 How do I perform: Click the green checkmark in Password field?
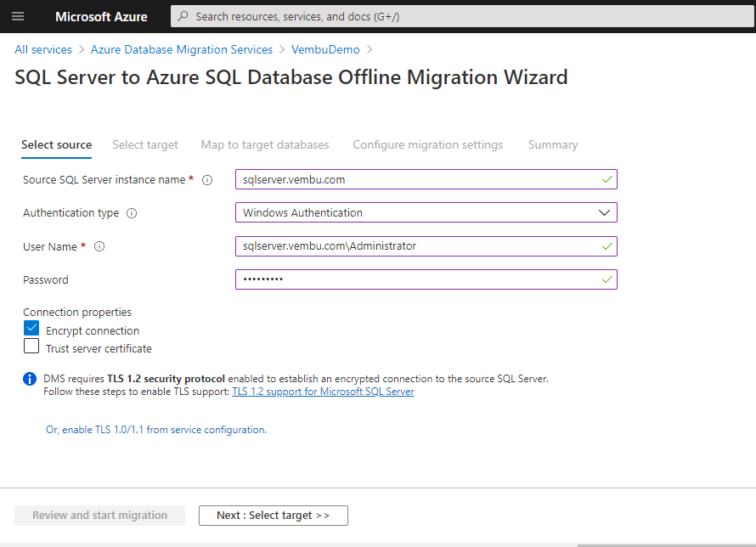click(x=607, y=279)
